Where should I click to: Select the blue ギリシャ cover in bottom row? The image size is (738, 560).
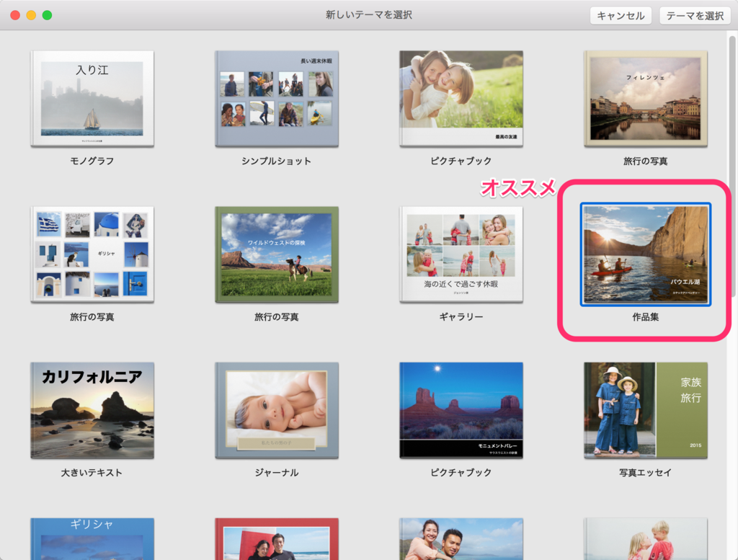click(92, 539)
